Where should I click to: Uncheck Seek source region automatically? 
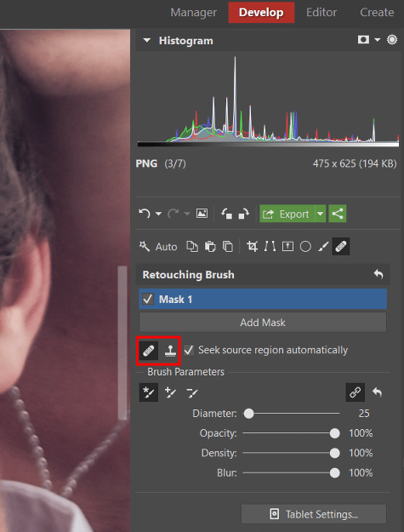coord(189,350)
